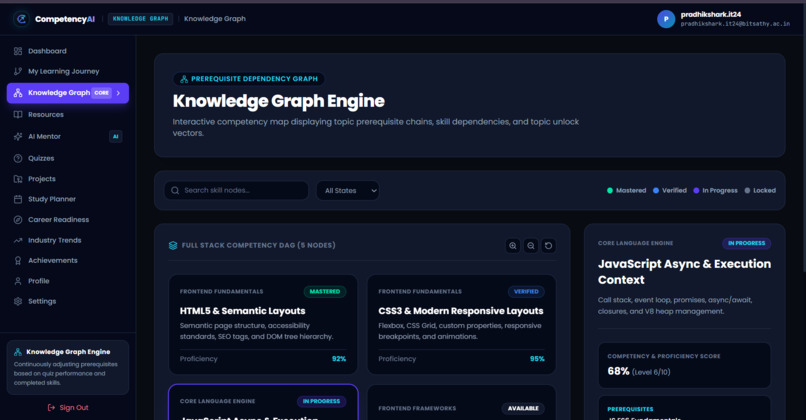Reset the competency DAG view
Viewport: 806px width, 420px height.
click(x=548, y=246)
